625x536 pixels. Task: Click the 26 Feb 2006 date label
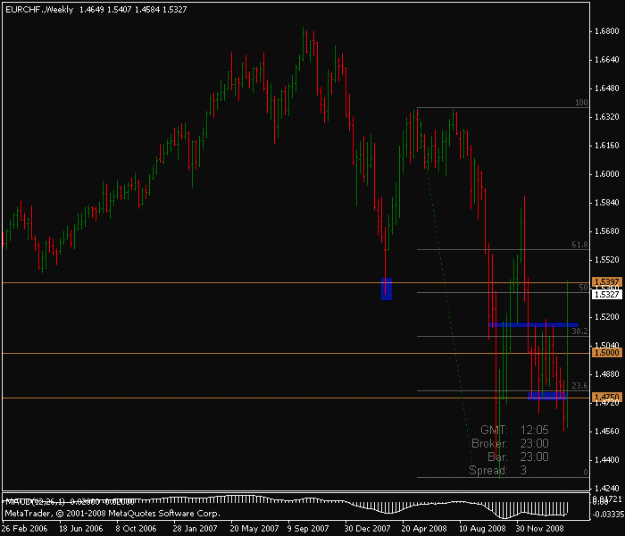24,529
